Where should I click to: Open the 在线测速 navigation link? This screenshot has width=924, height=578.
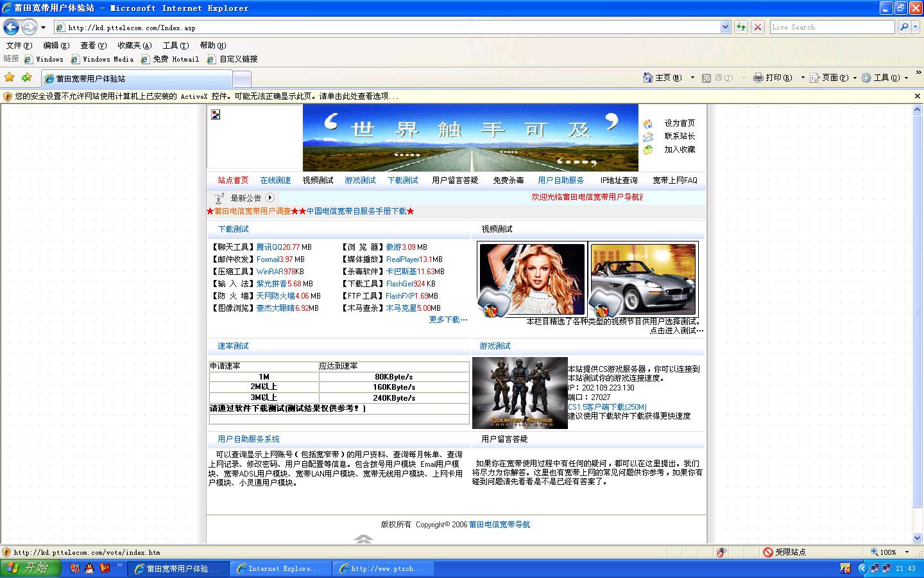pyautogui.click(x=275, y=180)
